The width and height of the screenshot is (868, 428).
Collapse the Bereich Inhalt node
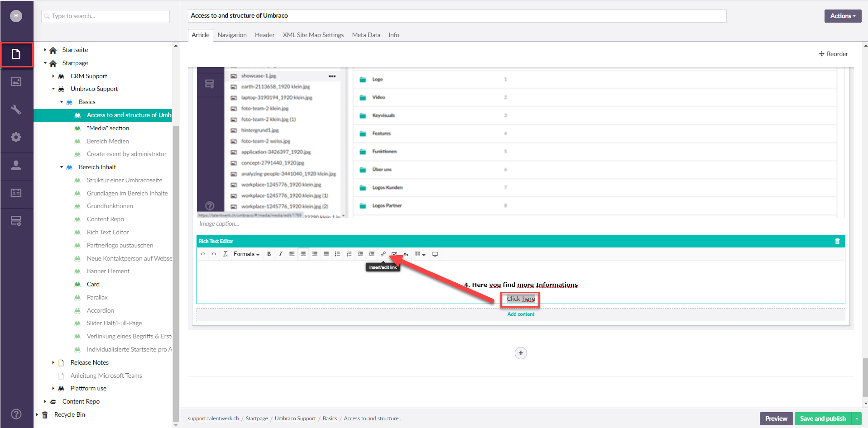pos(62,167)
